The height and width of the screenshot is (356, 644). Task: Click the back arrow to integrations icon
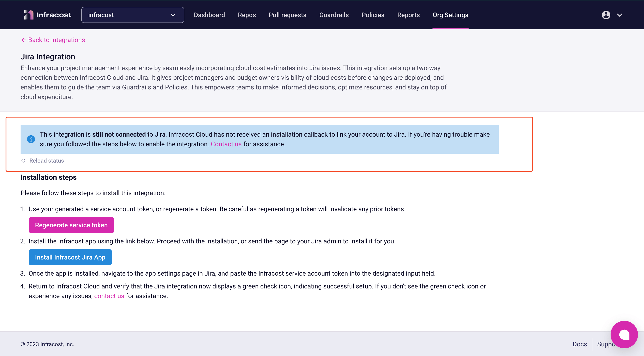24,40
